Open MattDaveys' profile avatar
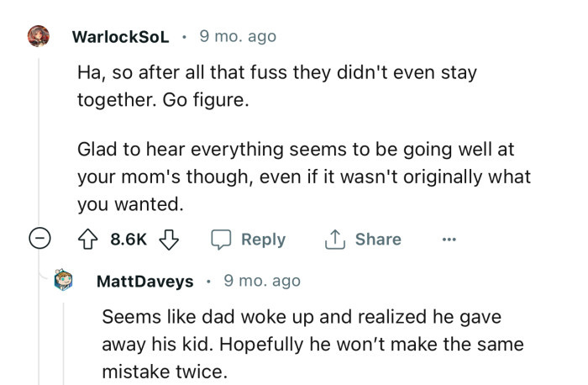The width and height of the screenshot is (588, 385). [x=64, y=281]
